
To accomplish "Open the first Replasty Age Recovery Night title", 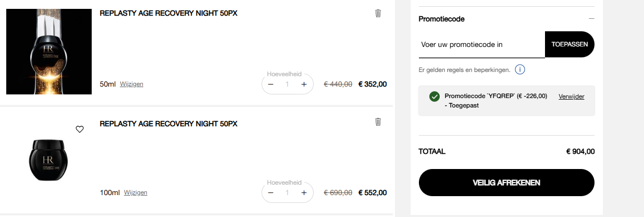I will point(168,14).
